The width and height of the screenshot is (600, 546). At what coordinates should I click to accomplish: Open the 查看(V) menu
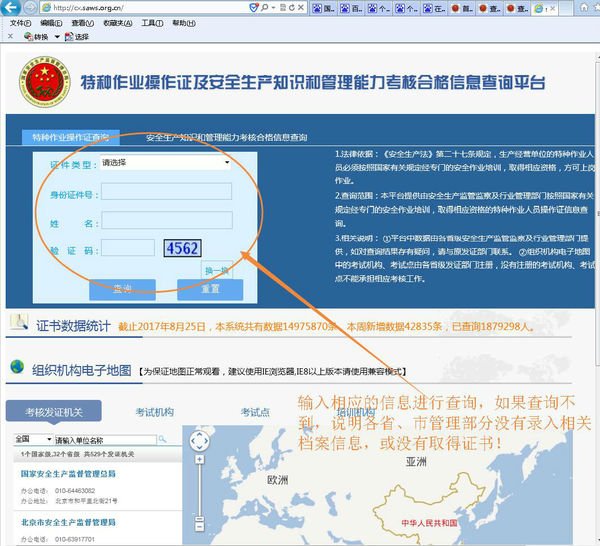click(x=83, y=23)
